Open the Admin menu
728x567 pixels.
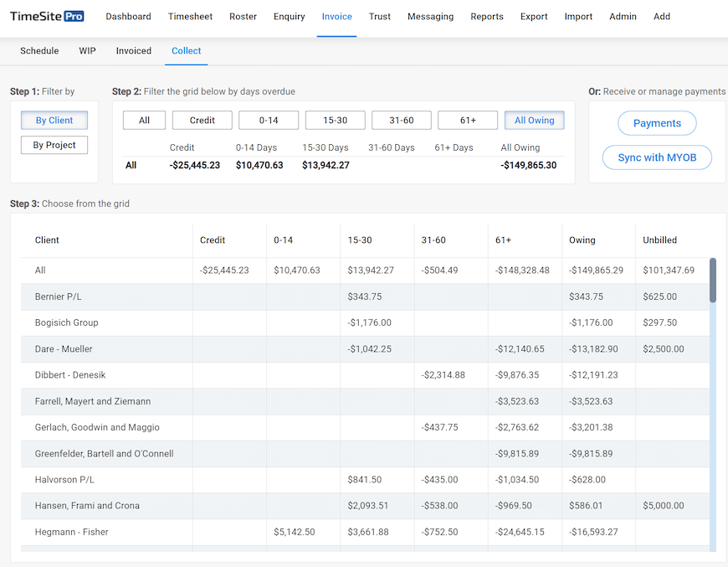pos(623,17)
